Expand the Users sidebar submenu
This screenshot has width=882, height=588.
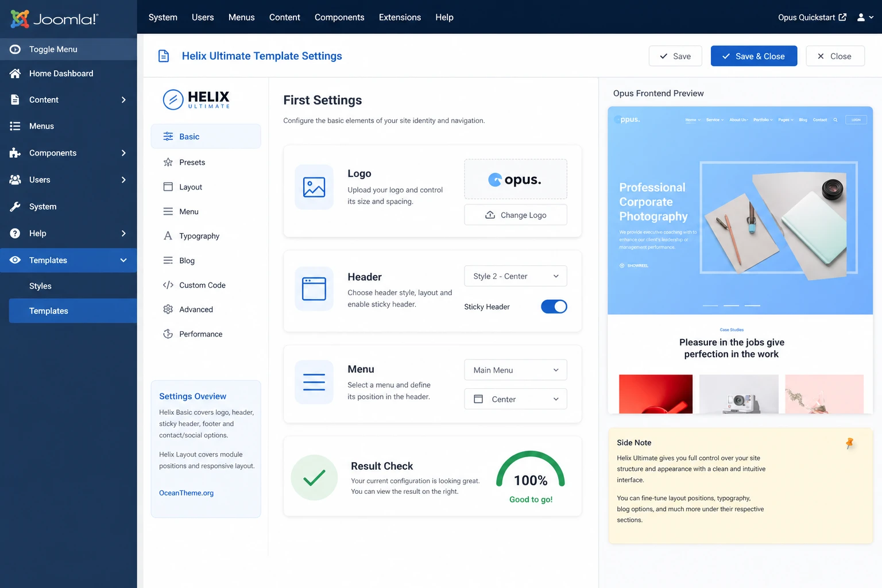123,180
